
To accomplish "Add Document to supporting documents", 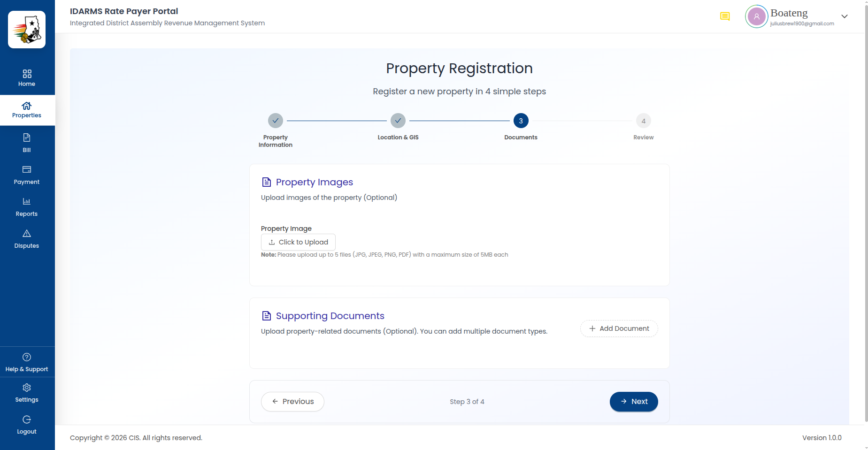I will click(x=619, y=328).
